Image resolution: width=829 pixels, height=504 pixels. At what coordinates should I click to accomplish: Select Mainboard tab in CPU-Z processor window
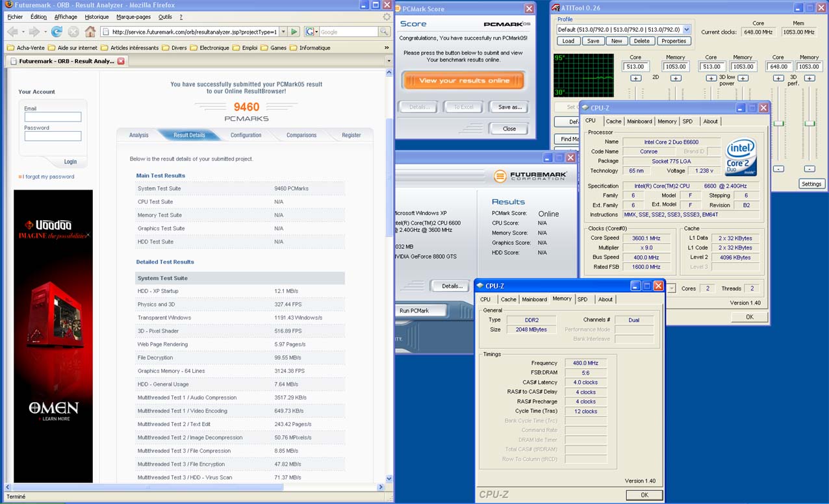click(x=639, y=121)
